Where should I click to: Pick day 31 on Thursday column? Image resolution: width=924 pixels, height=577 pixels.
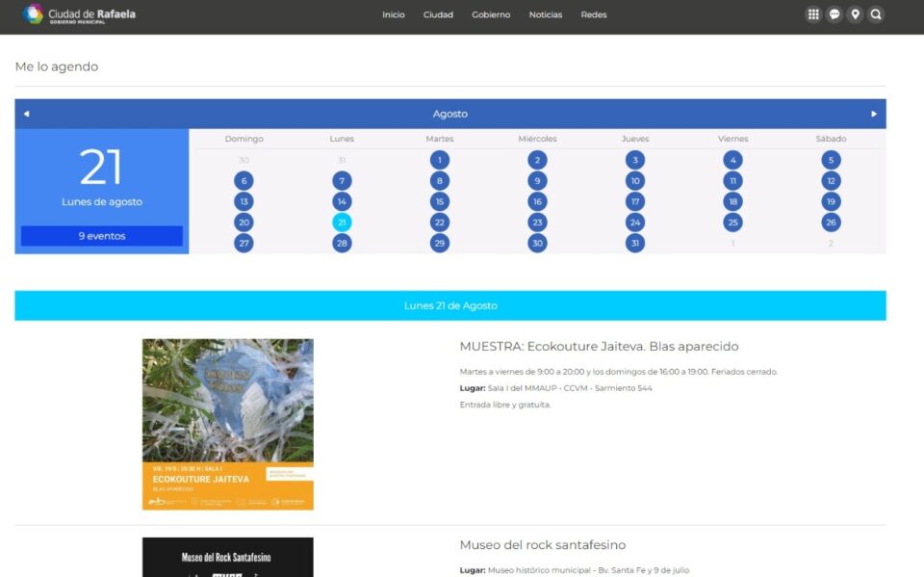pos(635,243)
